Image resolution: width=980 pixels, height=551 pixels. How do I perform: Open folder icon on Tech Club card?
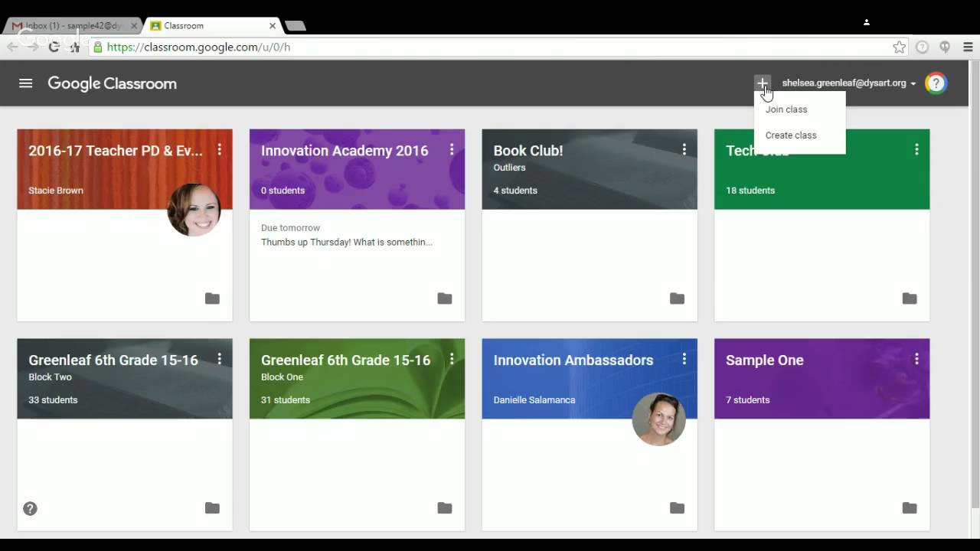[x=910, y=298]
